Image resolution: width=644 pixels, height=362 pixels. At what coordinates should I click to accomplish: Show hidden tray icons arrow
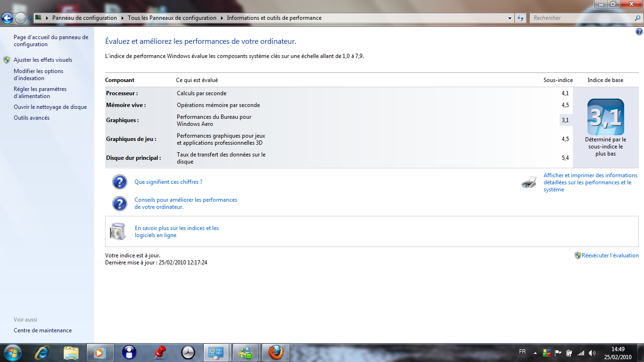(x=535, y=353)
